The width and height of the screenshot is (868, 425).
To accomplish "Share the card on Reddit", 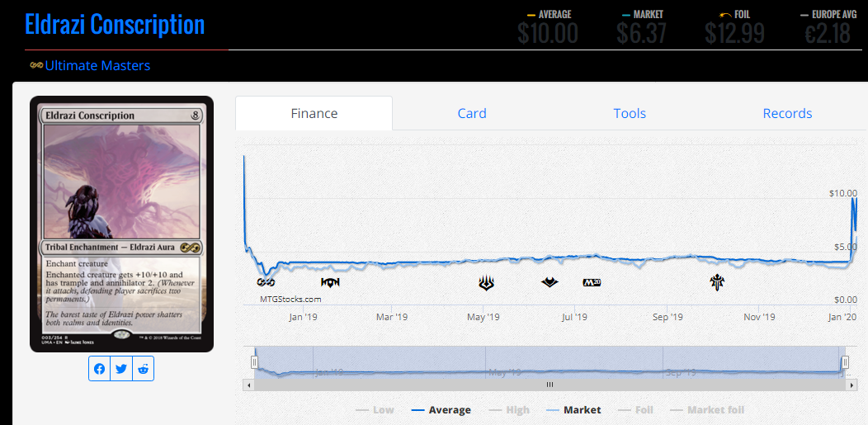I will [144, 369].
